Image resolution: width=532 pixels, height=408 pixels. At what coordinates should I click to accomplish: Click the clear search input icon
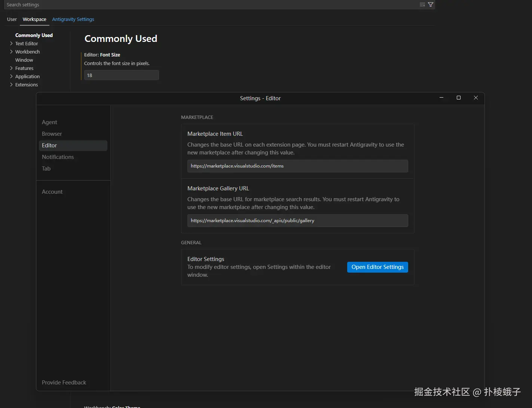coord(422,4)
